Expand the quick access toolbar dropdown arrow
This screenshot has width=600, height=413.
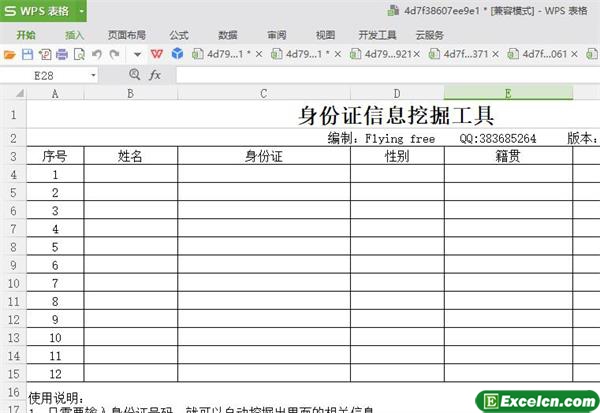tap(137, 55)
